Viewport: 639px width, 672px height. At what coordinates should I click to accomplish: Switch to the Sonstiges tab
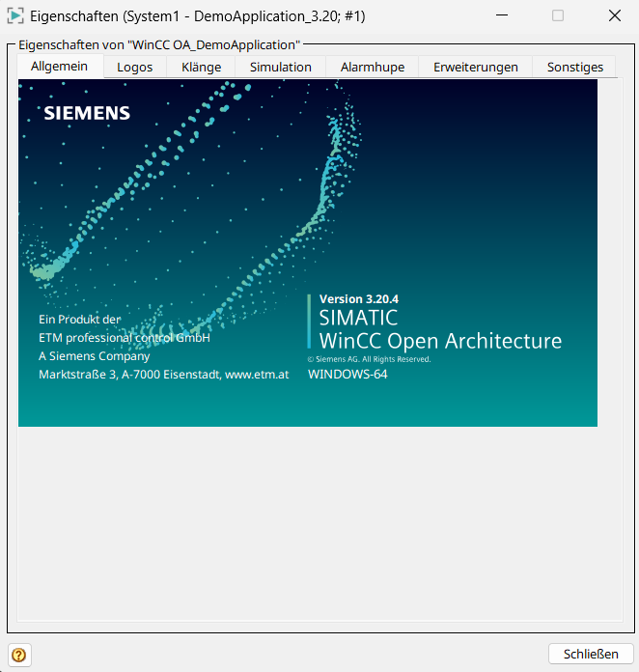pos(574,68)
